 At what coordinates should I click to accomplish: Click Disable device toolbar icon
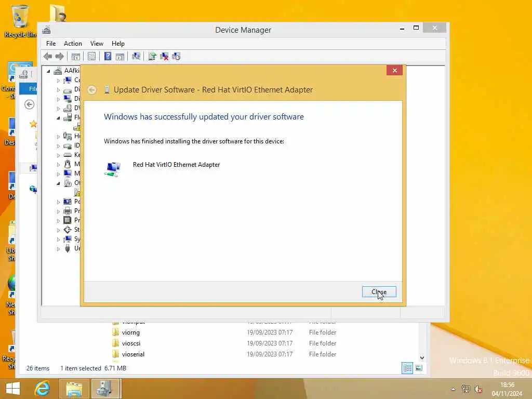(x=176, y=56)
